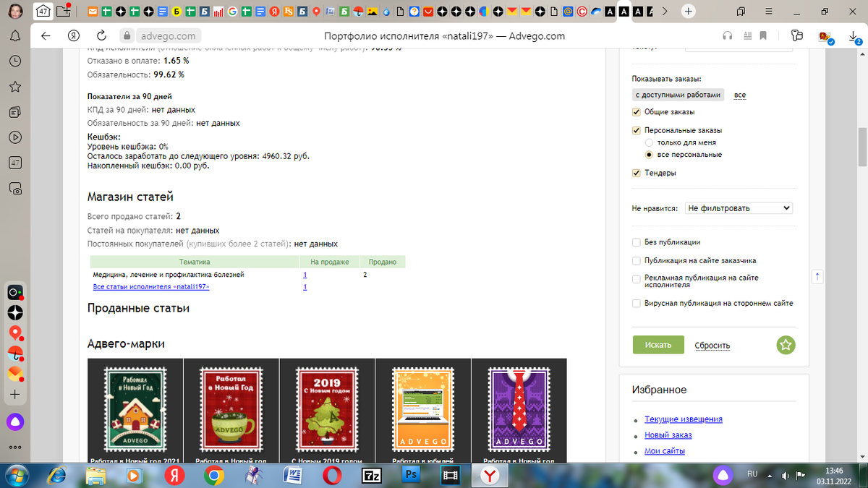
Task: Click the 'Продано' table column header
Action: 382,262
